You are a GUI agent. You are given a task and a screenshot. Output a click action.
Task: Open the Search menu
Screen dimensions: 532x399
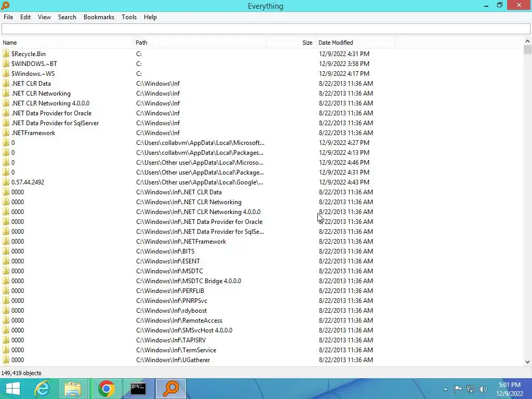(67, 17)
